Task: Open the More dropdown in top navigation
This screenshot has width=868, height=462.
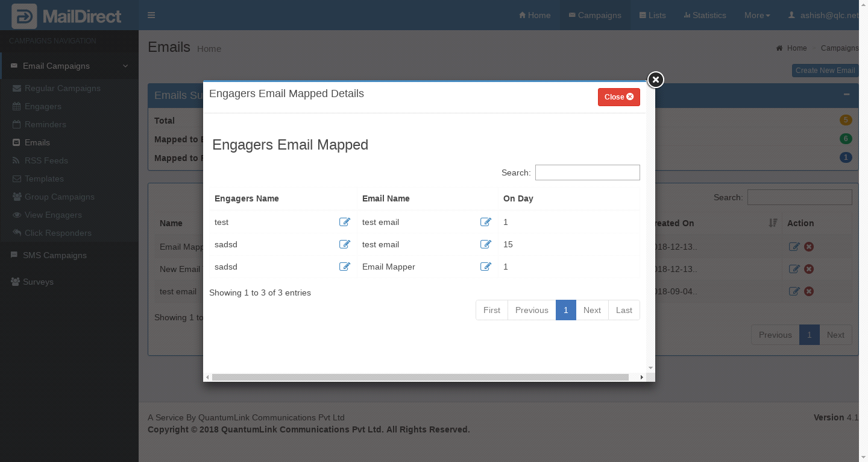Action: pos(757,15)
